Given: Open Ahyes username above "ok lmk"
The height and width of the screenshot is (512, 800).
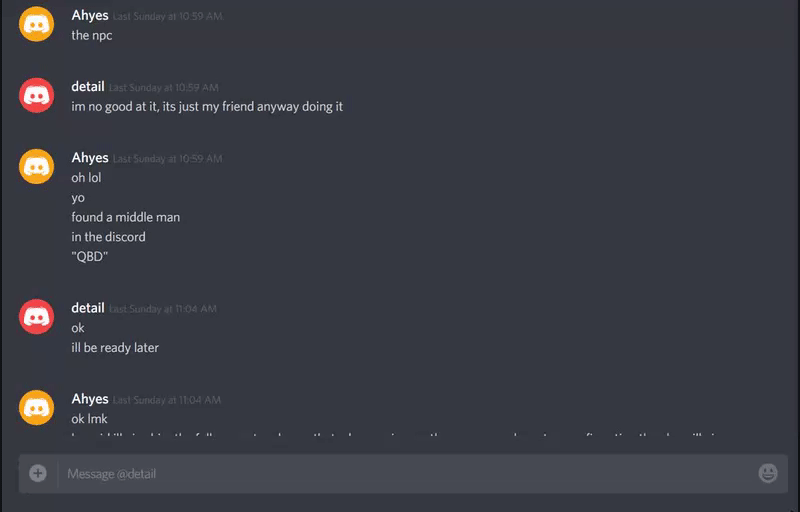Looking at the screenshot, I should click(90, 399).
